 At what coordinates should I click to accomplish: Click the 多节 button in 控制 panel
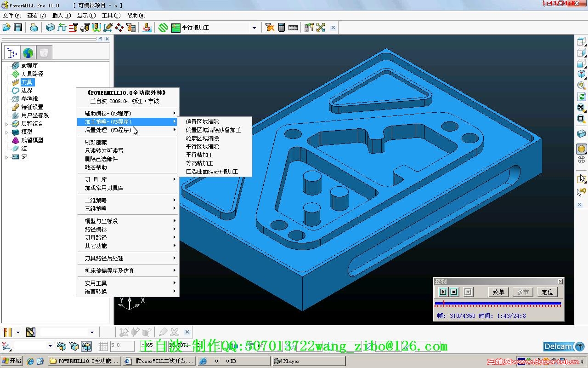[523, 292]
